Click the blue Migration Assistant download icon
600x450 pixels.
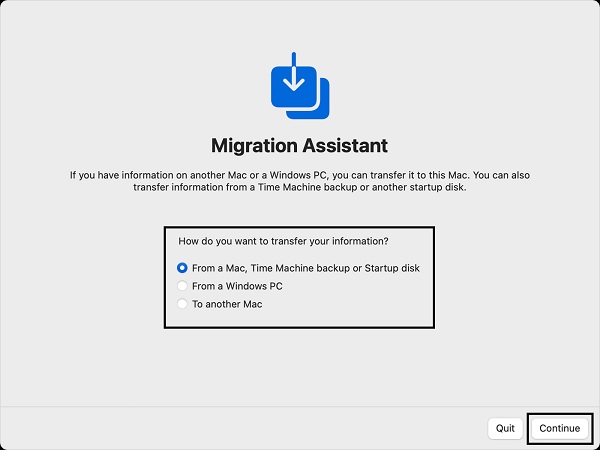click(300, 86)
